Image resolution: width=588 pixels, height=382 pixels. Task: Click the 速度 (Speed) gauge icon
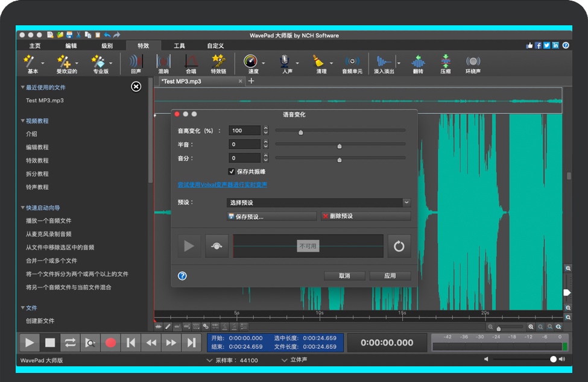(x=251, y=63)
